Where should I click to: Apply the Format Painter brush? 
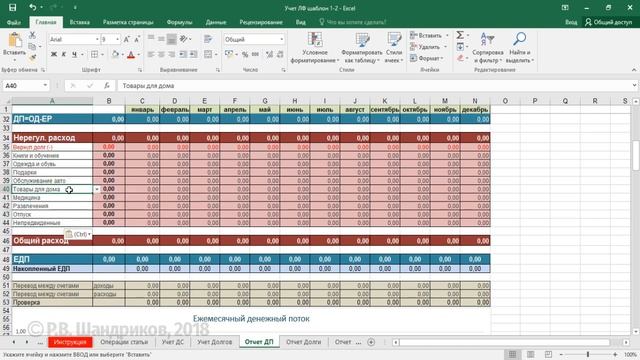(33, 58)
